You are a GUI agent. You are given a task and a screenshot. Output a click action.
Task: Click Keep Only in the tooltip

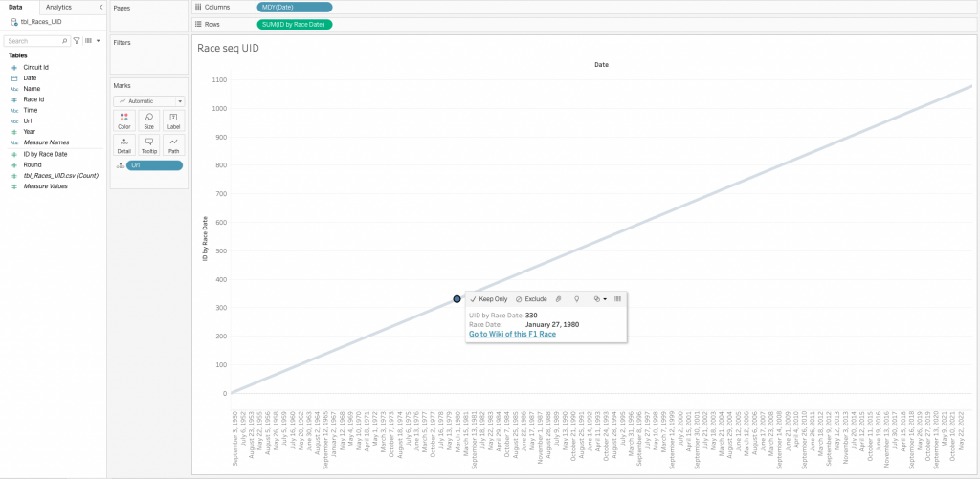click(x=488, y=299)
